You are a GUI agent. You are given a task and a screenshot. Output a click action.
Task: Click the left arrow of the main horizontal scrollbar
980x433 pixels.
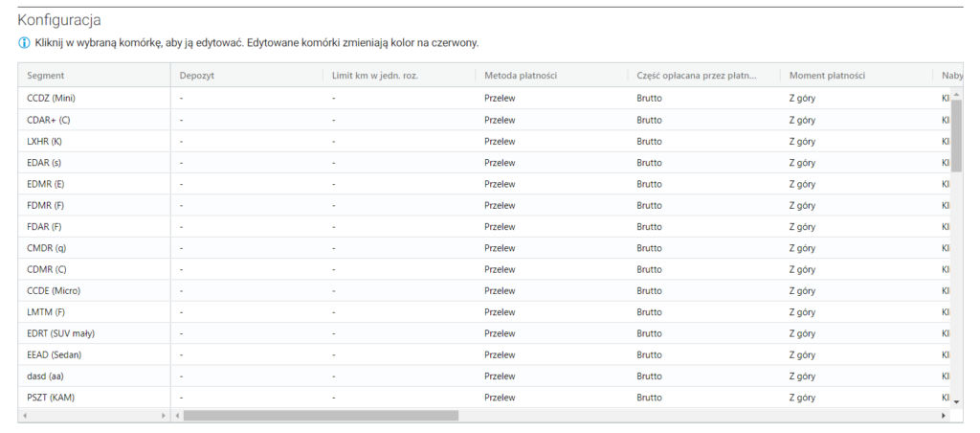pyautogui.click(x=178, y=416)
